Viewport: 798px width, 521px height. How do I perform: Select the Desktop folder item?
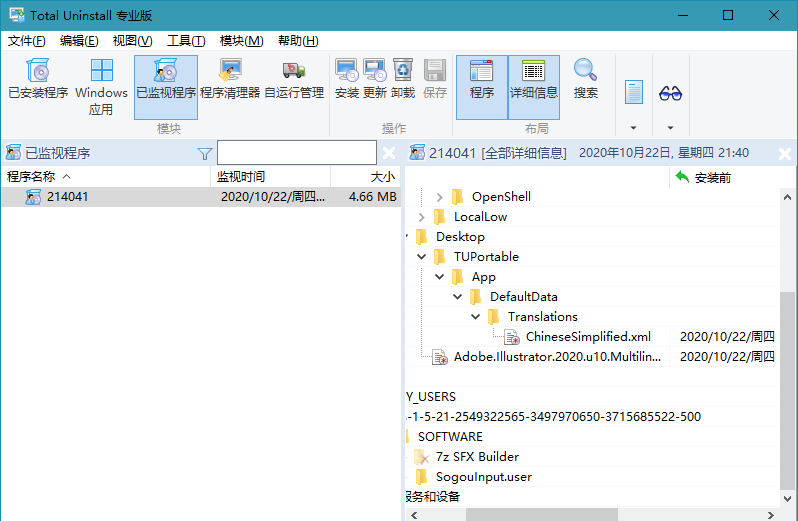click(460, 237)
